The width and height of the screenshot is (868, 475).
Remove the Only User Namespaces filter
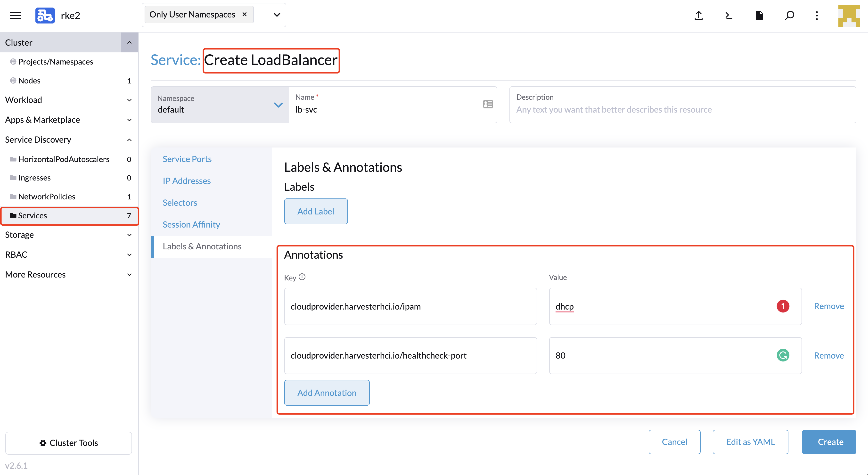tap(245, 15)
